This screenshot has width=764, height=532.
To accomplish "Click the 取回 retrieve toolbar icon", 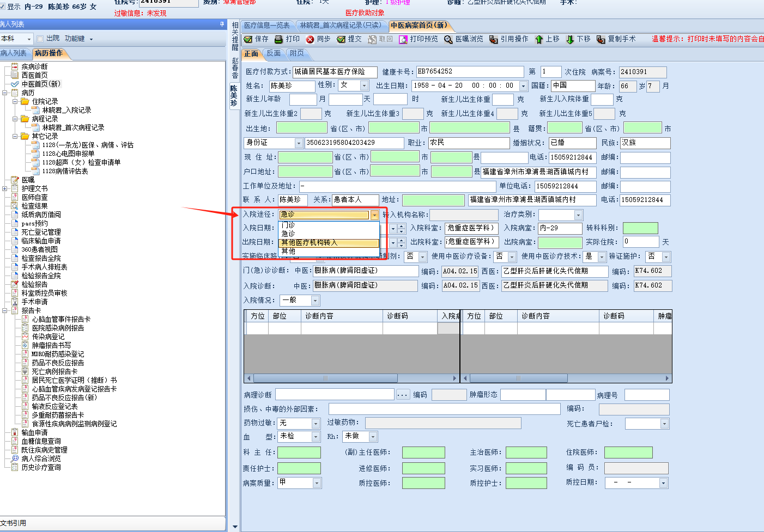I will (x=372, y=39).
